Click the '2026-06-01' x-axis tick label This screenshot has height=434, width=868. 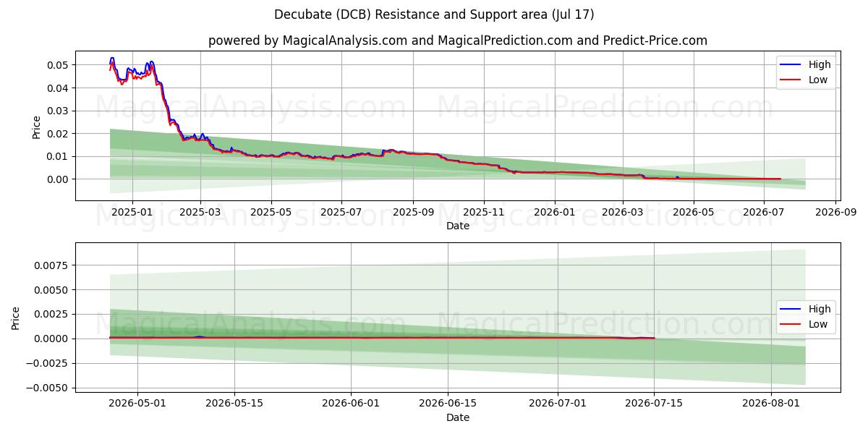tap(352, 404)
